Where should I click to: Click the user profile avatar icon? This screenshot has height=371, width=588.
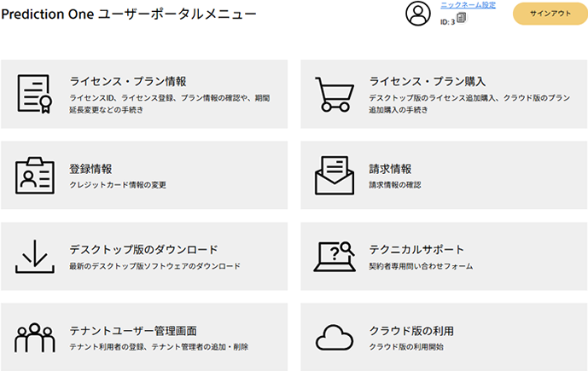pos(418,14)
